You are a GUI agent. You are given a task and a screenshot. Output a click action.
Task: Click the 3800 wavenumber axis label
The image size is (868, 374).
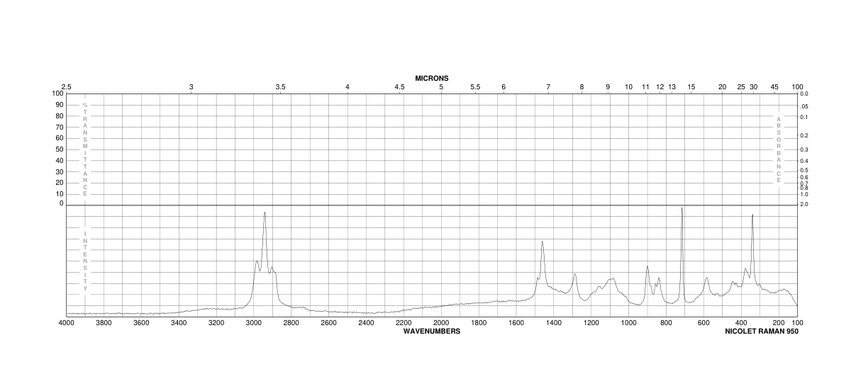pyautogui.click(x=104, y=323)
